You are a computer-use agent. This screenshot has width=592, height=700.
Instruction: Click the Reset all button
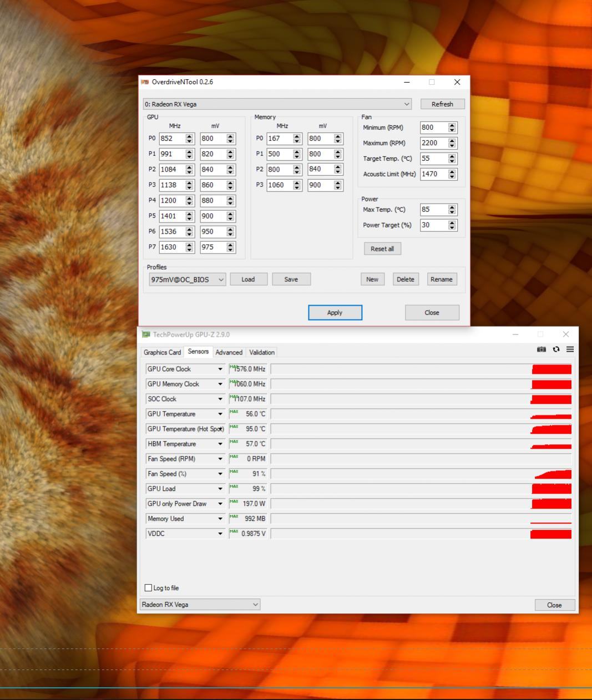click(x=382, y=248)
